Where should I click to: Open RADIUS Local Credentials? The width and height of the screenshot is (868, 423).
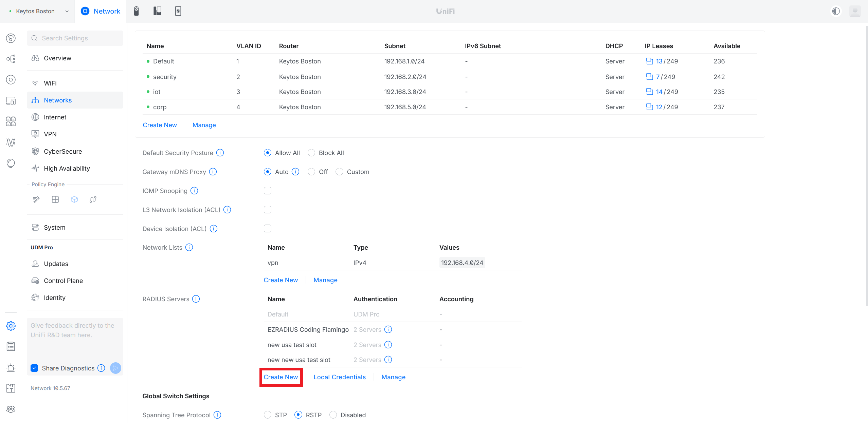[340, 377]
